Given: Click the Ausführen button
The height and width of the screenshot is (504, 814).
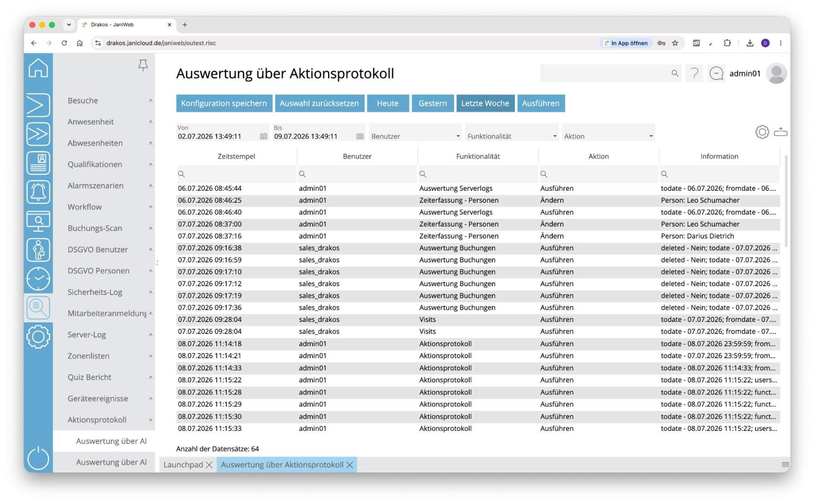Looking at the screenshot, I should (x=541, y=103).
